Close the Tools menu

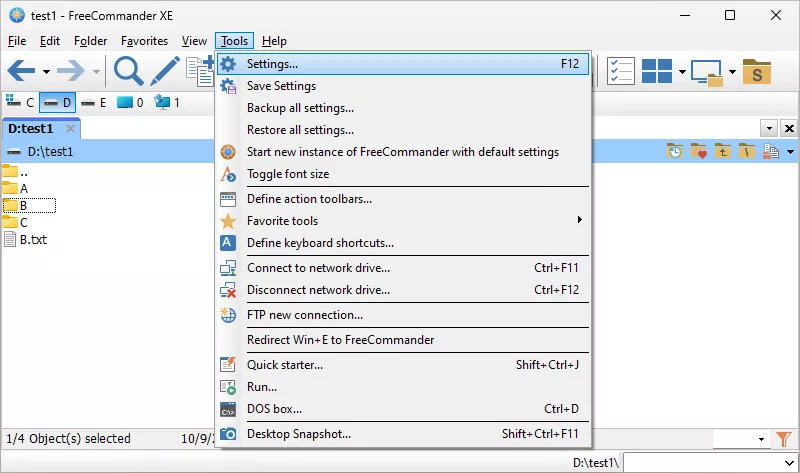tap(234, 41)
